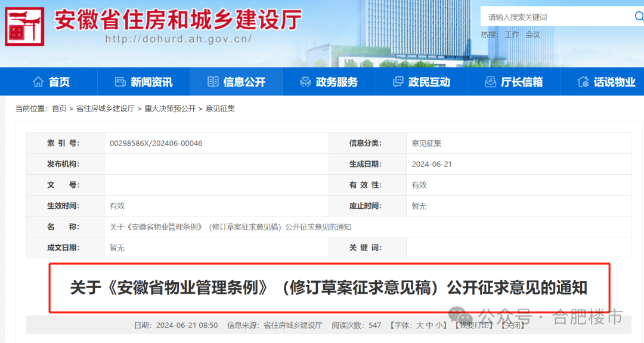Click the 文号 label cell
Image resolution: width=644 pixels, height=343 pixels.
66,186
